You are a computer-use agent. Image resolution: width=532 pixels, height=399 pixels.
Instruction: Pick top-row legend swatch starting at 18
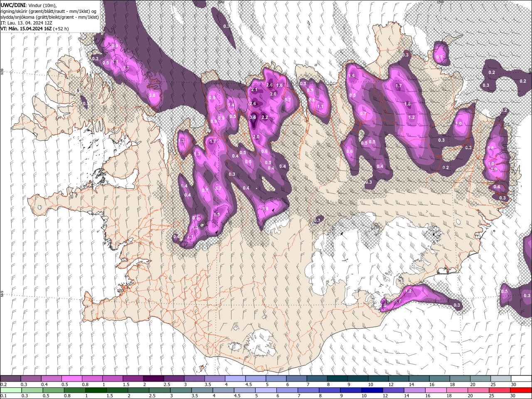coord(461,379)
